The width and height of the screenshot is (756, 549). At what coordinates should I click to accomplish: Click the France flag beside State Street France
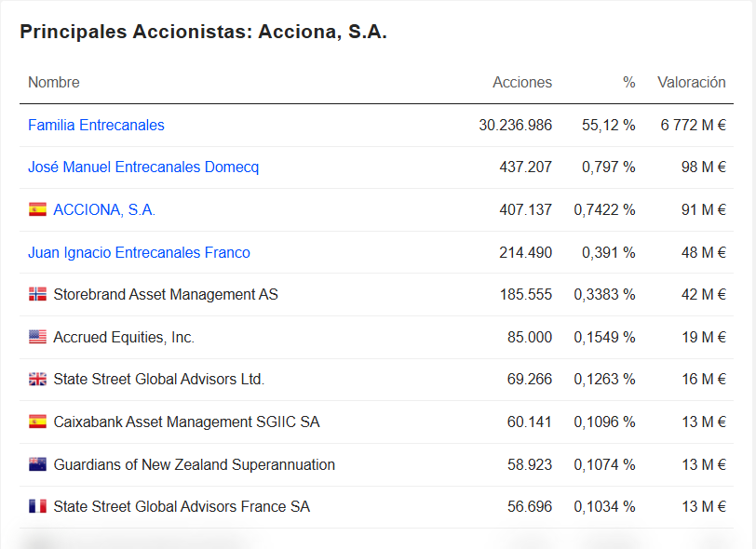click(x=37, y=506)
